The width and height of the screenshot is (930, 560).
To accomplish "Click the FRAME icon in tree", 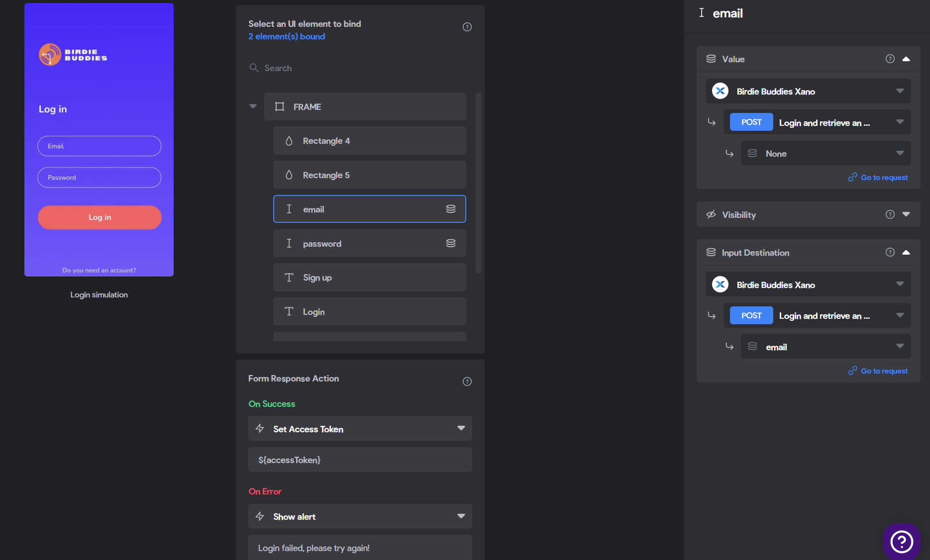I will click(280, 106).
